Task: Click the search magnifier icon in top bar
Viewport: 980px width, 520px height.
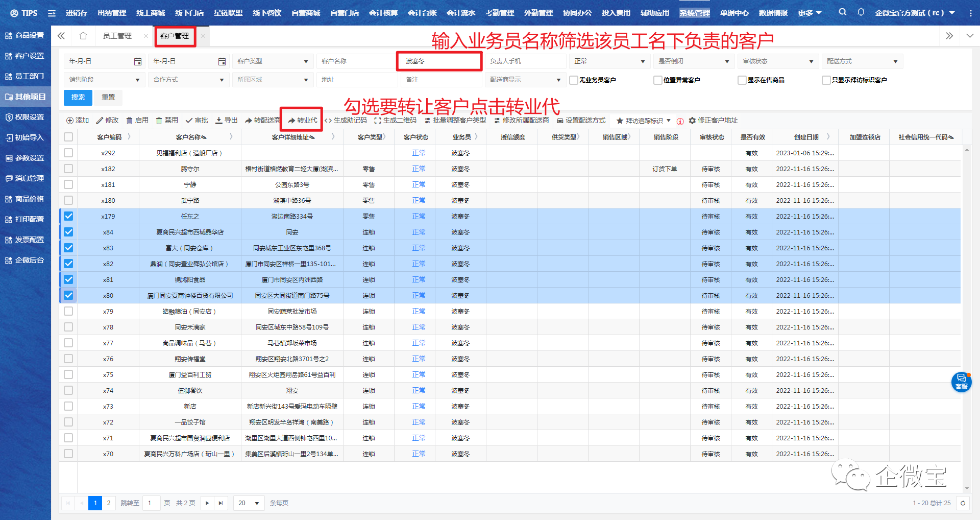Action: [x=842, y=12]
